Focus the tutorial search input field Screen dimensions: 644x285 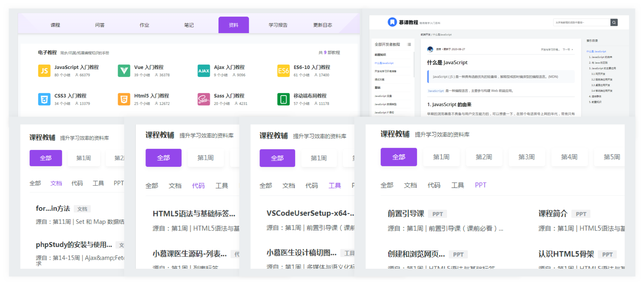tap(582, 23)
